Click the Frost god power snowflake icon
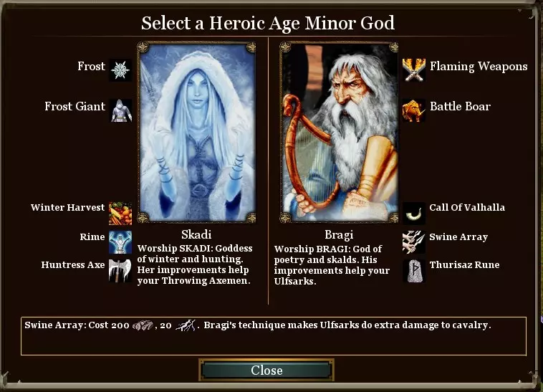The width and height of the screenshot is (543, 392). coord(120,70)
